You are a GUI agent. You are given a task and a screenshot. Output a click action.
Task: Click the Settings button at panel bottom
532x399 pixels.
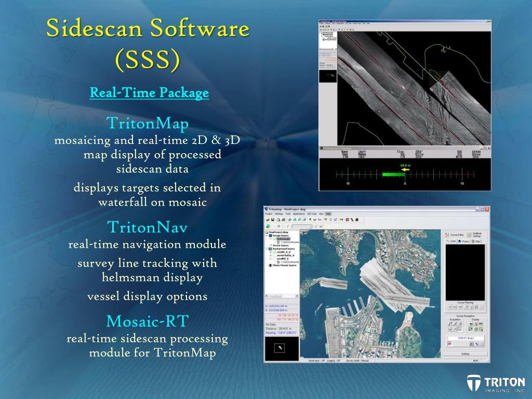[465, 354]
